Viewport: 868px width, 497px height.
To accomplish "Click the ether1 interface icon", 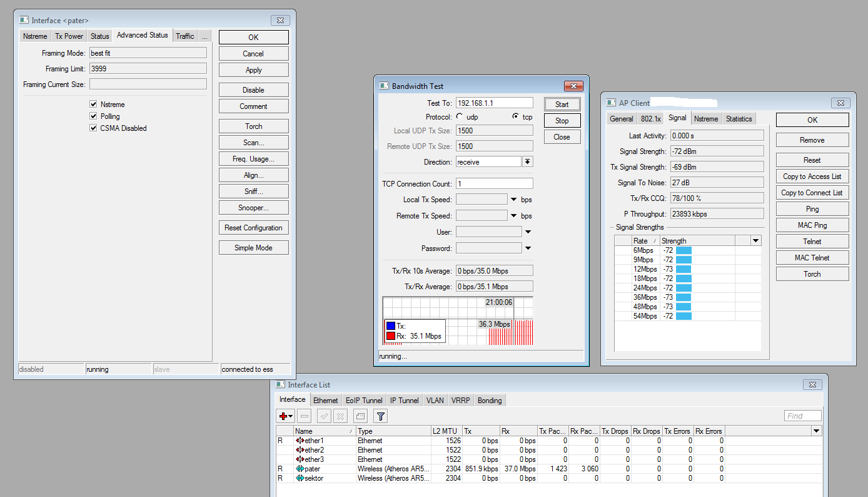I will point(300,441).
